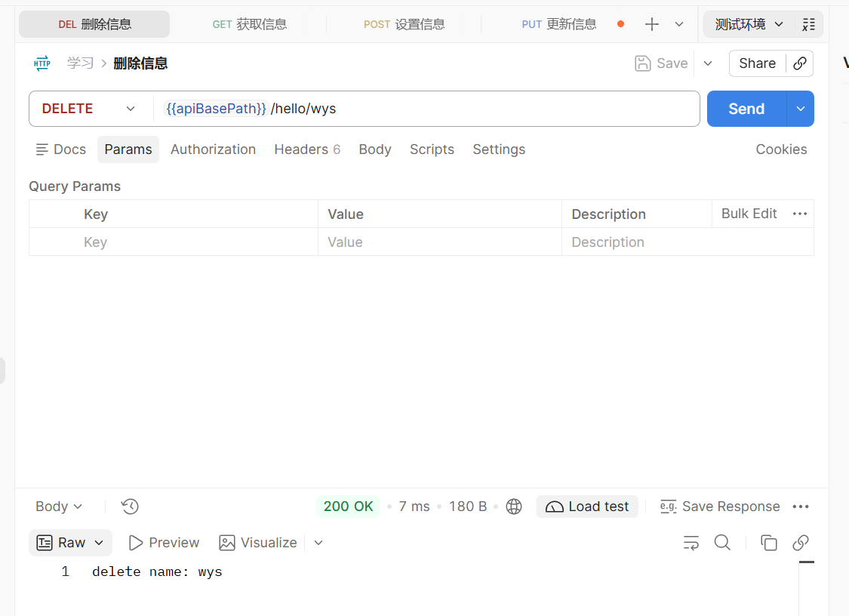Send the request
The width and height of the screenshot is (849, 616).
[746, 109]
